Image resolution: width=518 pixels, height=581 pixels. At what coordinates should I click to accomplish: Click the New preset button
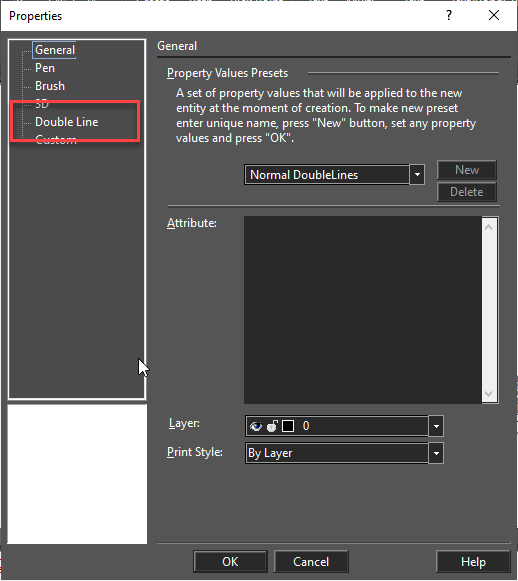(x=467, y=170)
